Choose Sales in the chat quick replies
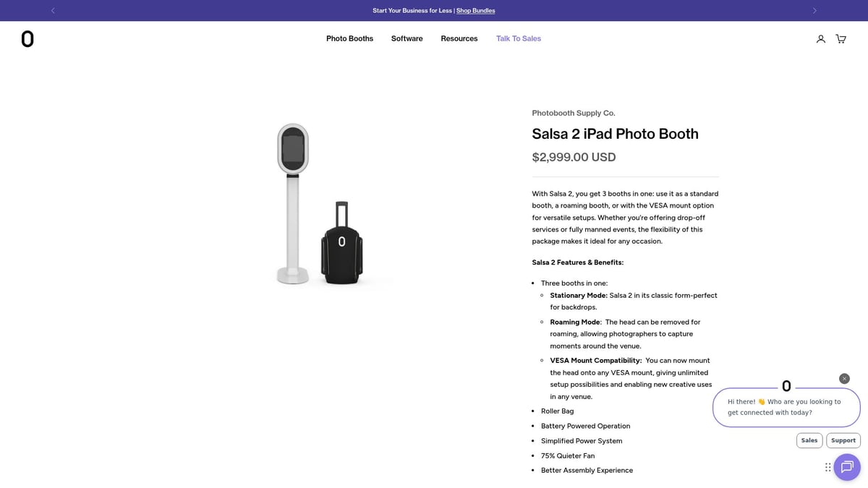The height and width of the screenshot is (488, 868). coord(809,440)
